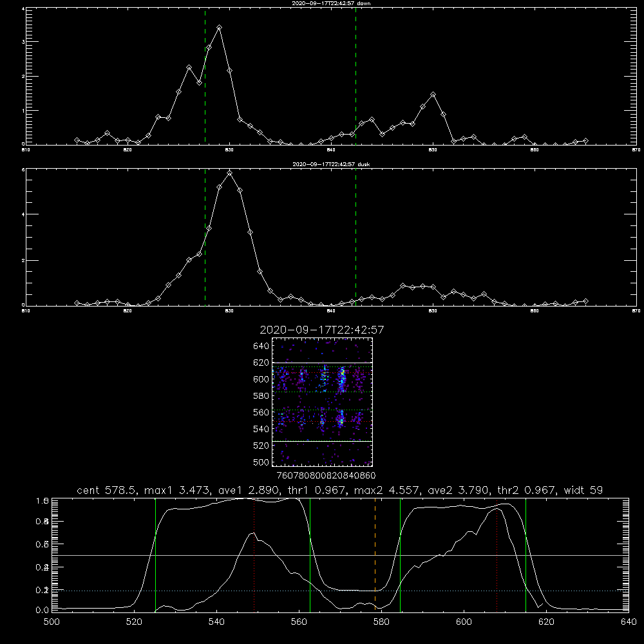The width and height of the screenshot is (644, 644).
Task: Click 'thr2 0.967' in the stats header
Action: point(526,490)
